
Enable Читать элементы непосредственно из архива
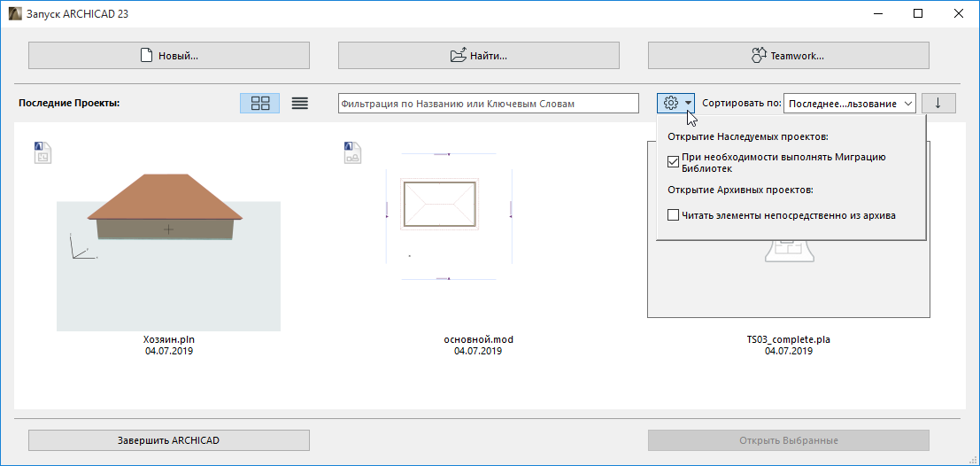[x=673, y=215]
